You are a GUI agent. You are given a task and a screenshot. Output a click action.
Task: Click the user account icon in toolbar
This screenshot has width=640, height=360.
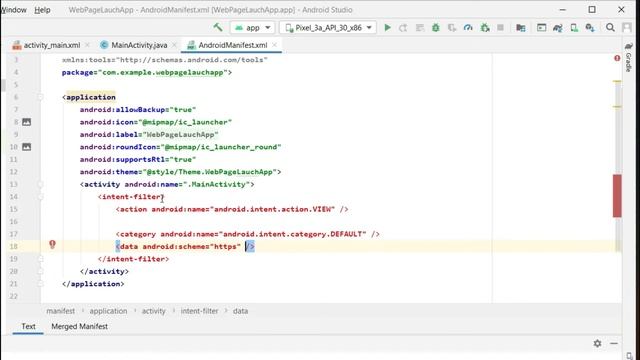coord(627,27)
